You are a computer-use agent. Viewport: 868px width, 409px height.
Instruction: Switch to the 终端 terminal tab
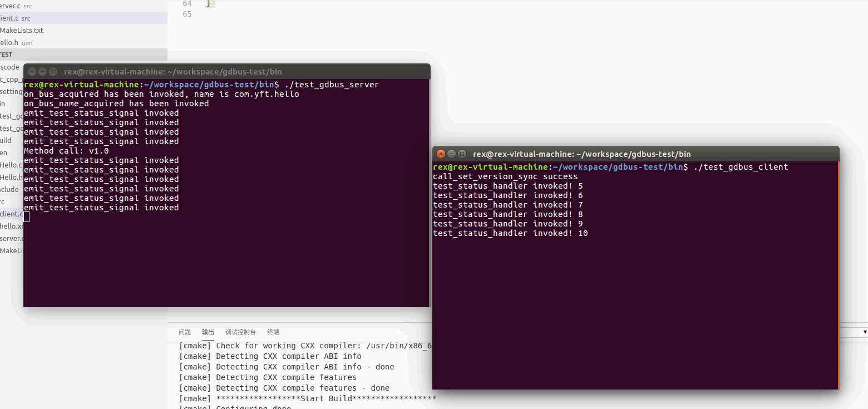point(273,332)
